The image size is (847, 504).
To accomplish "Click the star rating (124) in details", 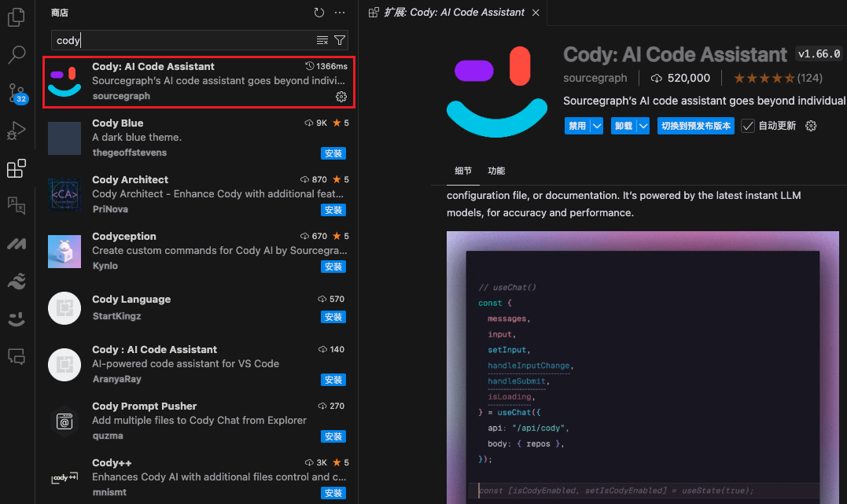I will pos(778,78).
